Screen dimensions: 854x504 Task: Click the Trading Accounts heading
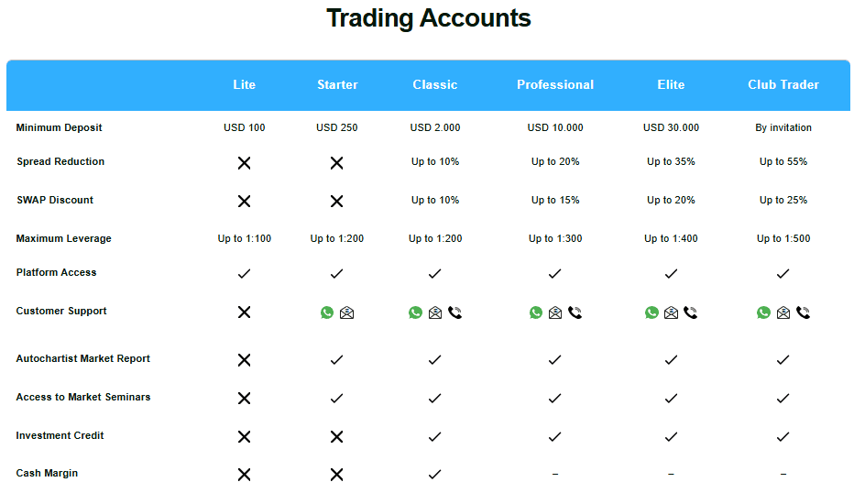point(428,17)
